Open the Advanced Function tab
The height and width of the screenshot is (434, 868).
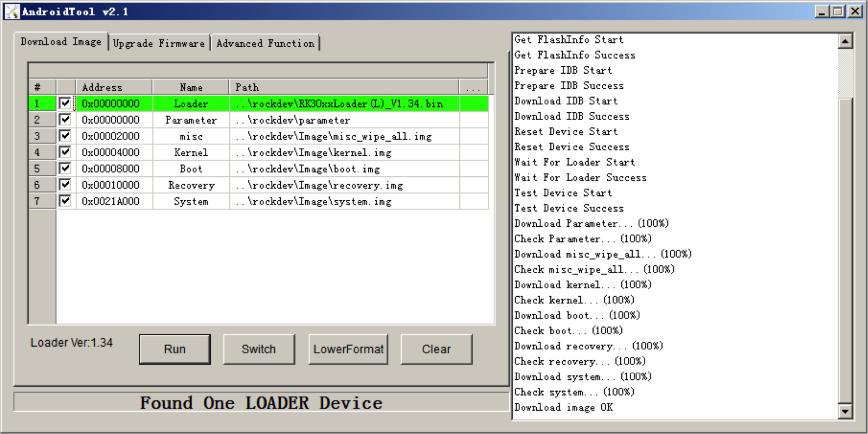coord(265,43)
